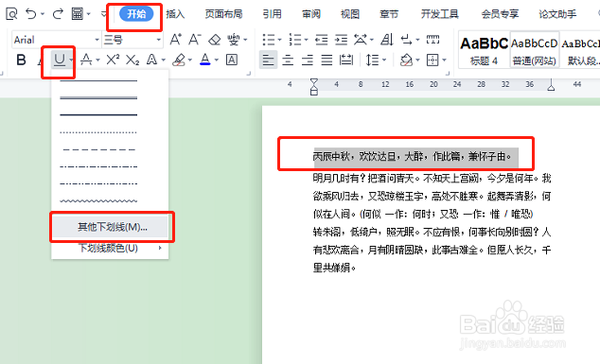Open the 开发工具 tab
The height and width of the screenshot is (364, 600).
[x=440, y=14]
